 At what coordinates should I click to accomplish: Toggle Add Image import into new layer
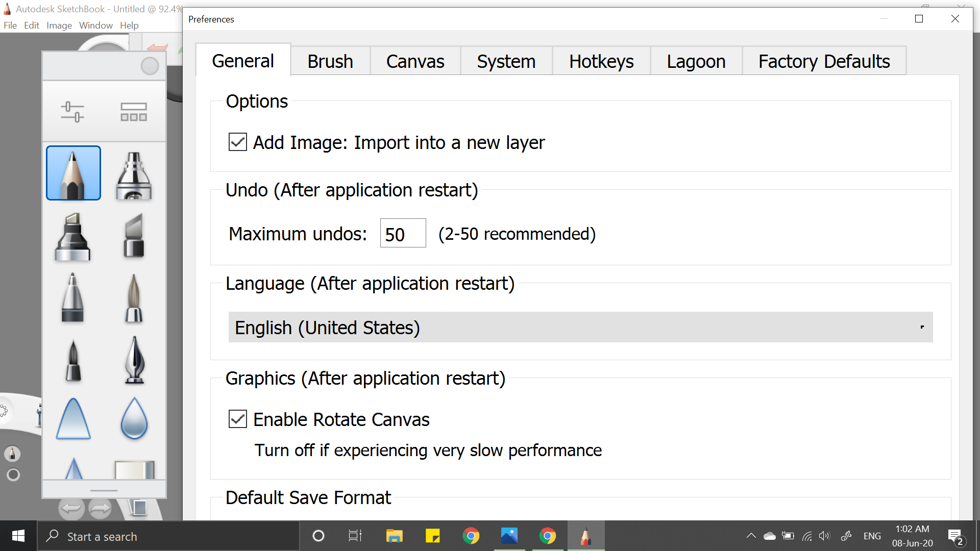click(x=238, y=142)
